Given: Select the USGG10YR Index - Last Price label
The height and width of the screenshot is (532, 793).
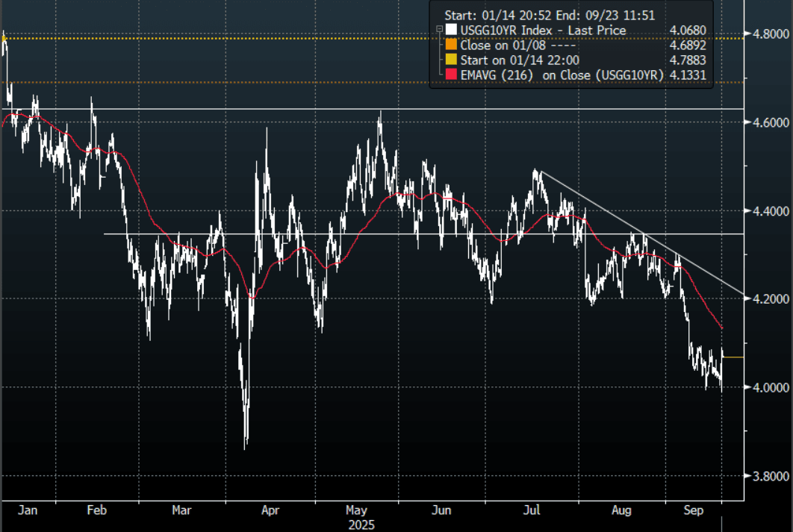Looking at the screenshot, I should 543,31.
